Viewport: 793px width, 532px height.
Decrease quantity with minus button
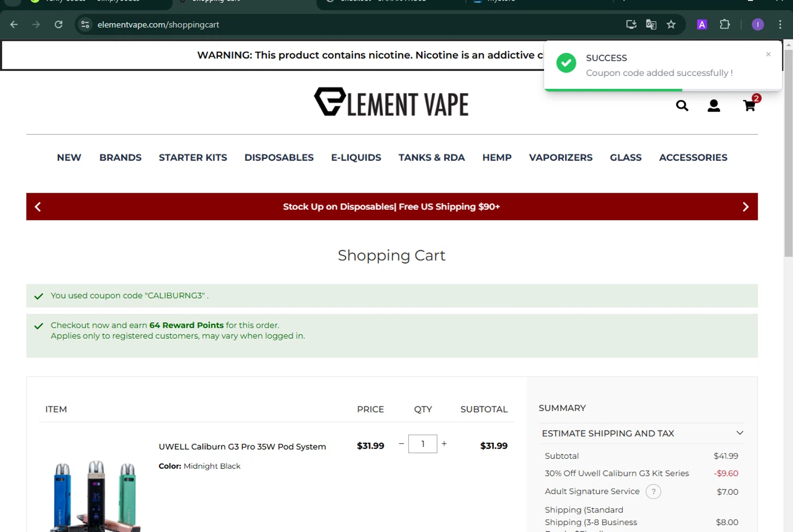tap(401, 443)
